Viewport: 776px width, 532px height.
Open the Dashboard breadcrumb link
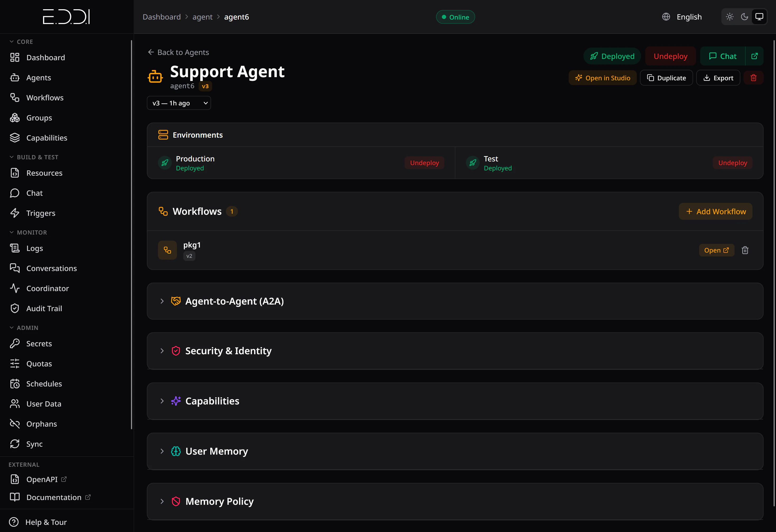(162, 17)
